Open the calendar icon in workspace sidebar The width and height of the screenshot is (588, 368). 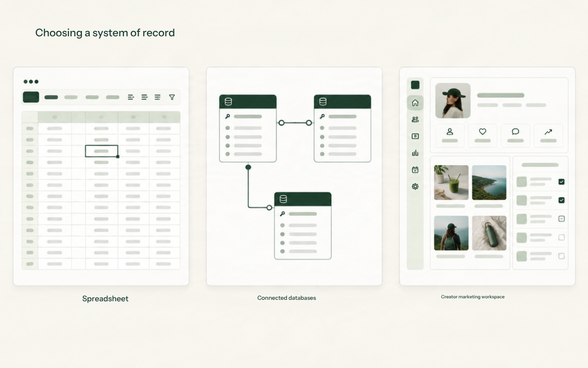coord(415,170)
